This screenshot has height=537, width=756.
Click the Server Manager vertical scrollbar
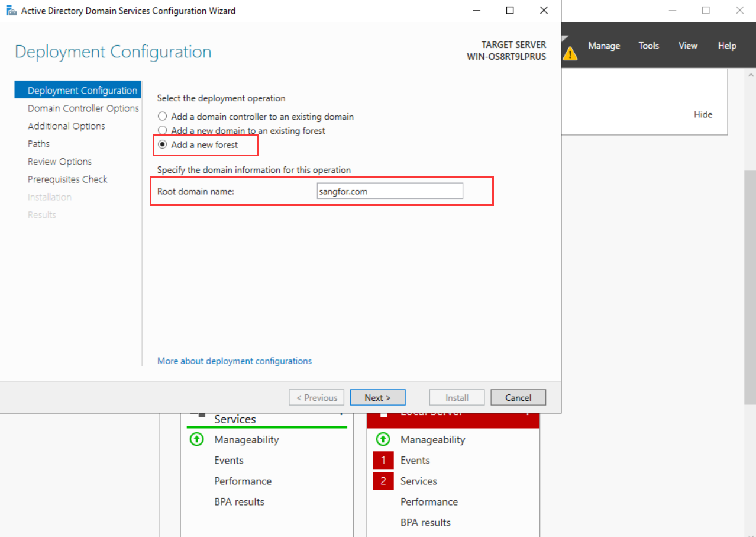click(x=750, y=284)
